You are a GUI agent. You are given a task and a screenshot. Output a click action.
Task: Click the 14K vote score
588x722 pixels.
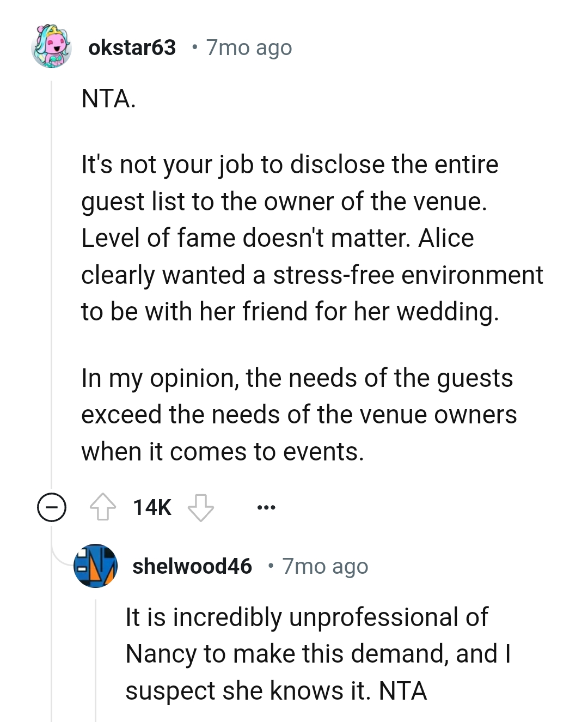click(152, 507)
